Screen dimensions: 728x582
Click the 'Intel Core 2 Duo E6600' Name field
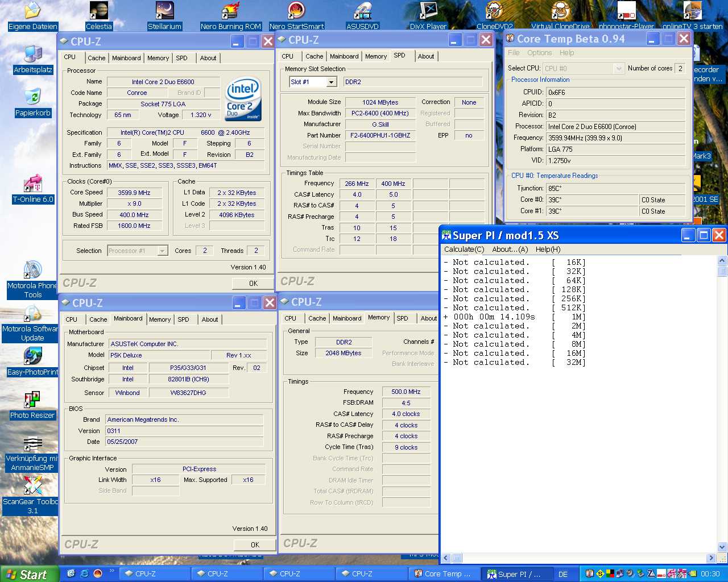click(x=163, y=82)
